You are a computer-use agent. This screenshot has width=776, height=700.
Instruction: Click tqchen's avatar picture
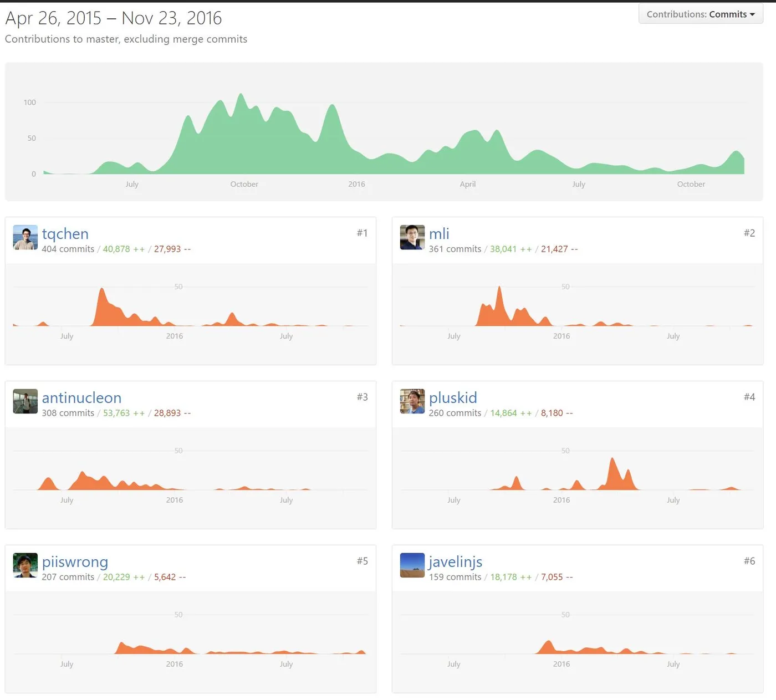[x=25, y=237]
